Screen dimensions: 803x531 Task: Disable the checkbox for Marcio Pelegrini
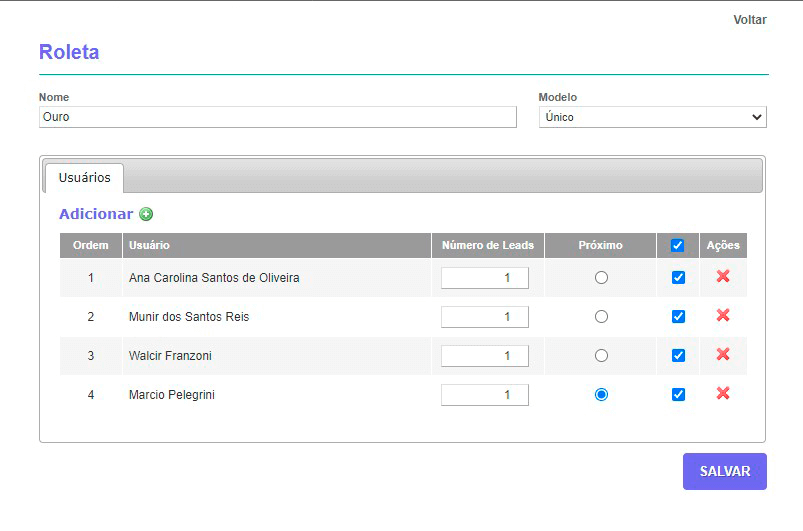point(678,394)
